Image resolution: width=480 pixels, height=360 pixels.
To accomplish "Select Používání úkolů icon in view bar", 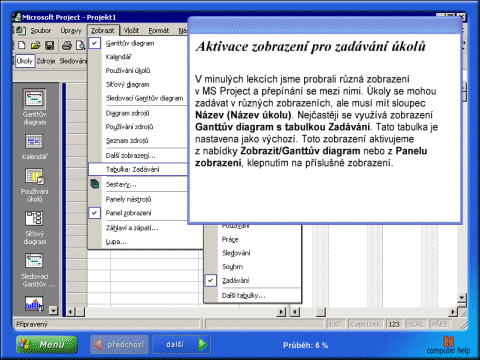I will [34, 176].
